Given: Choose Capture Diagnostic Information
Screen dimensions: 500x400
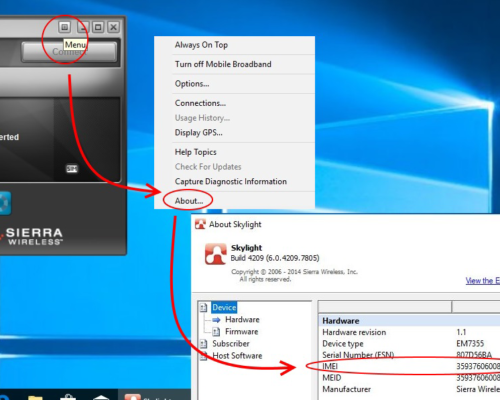Looking at the screenshot, I should [x=231, y=181].
